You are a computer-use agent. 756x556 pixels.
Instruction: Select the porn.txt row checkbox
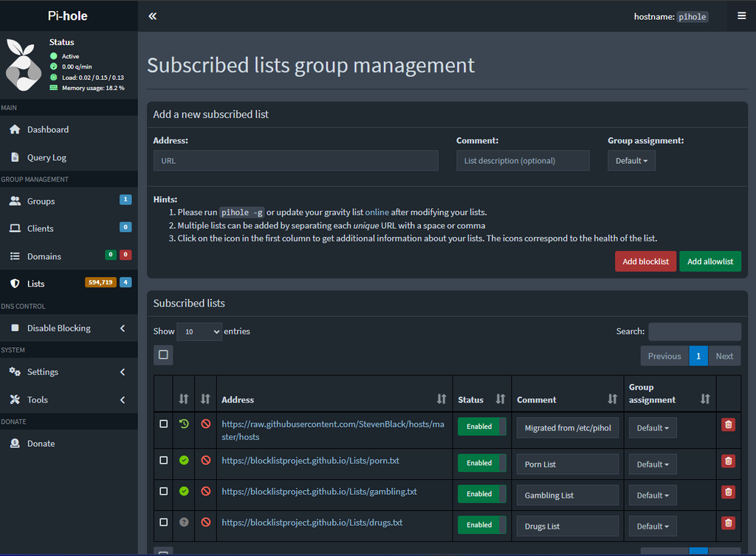coord(163,460)
